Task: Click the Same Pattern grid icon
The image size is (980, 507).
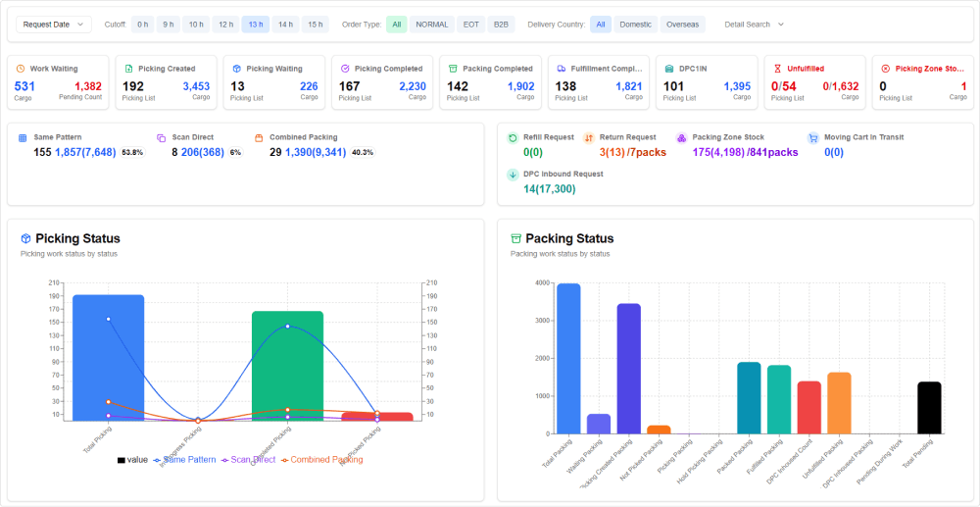Action: pos(23,137)
